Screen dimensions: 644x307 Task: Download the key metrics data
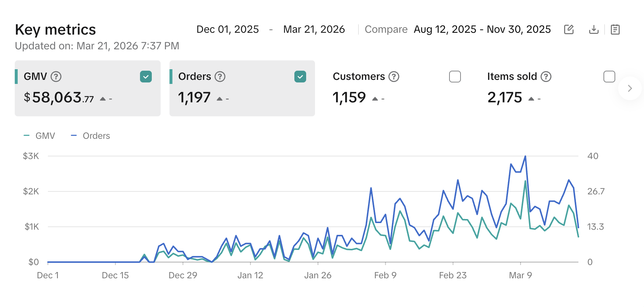[x=594, y=29]
